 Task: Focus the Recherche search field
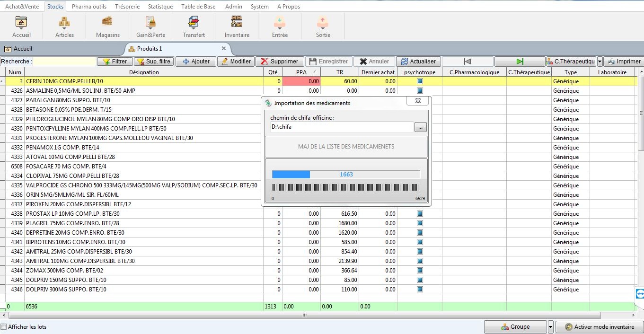pos(64,62)
